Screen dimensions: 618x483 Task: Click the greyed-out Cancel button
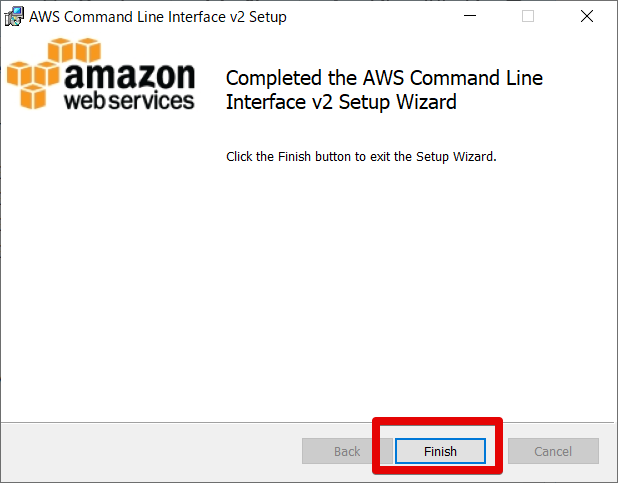click(x=553, y=451)
